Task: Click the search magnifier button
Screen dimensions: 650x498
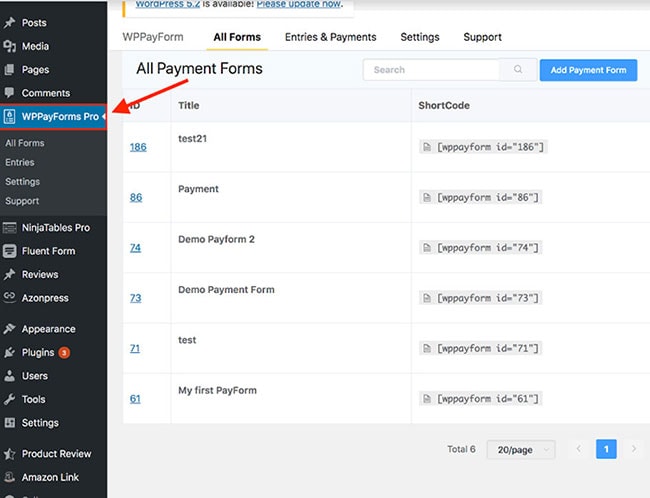Action: tap(518, 70)
